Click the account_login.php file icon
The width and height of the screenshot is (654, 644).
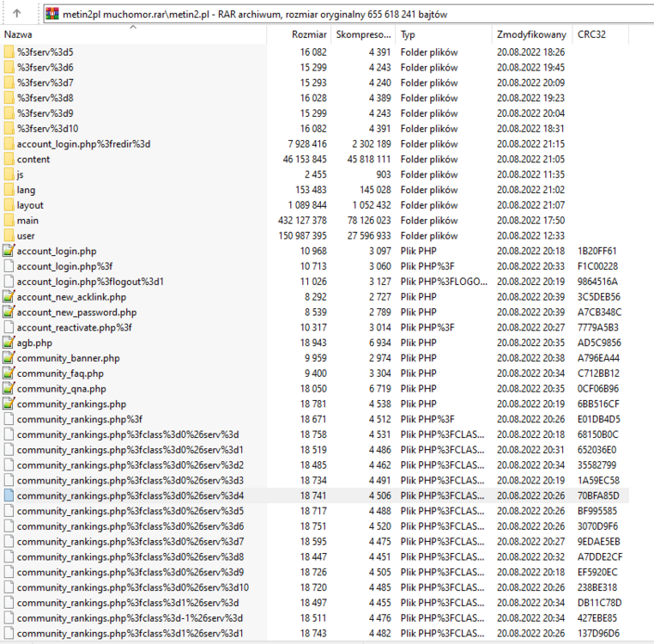(9, 251)
